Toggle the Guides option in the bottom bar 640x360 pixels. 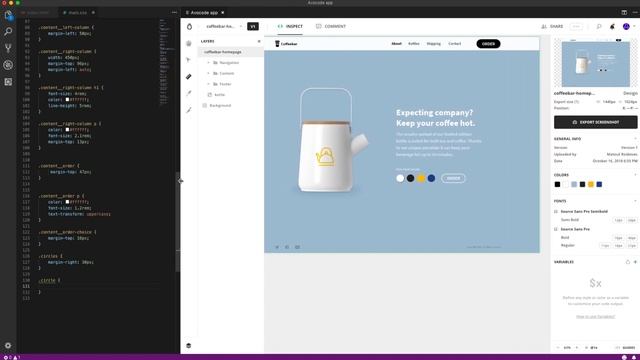pos(626,347)
